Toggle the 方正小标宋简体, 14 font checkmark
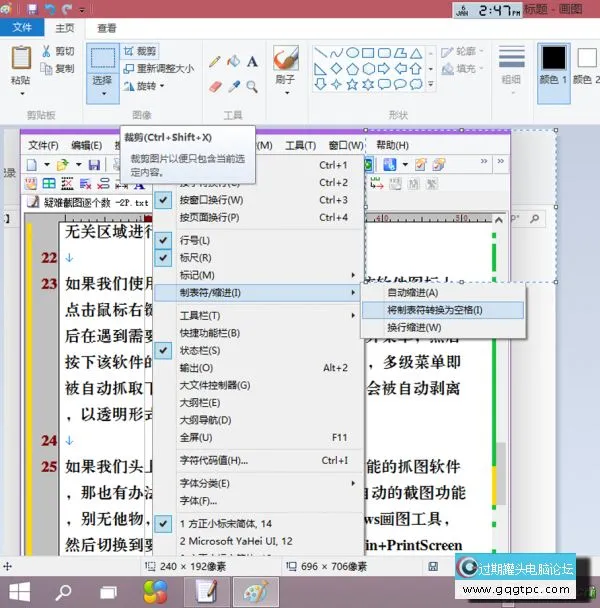The image size is (600, 608). [x=259, y=524]
